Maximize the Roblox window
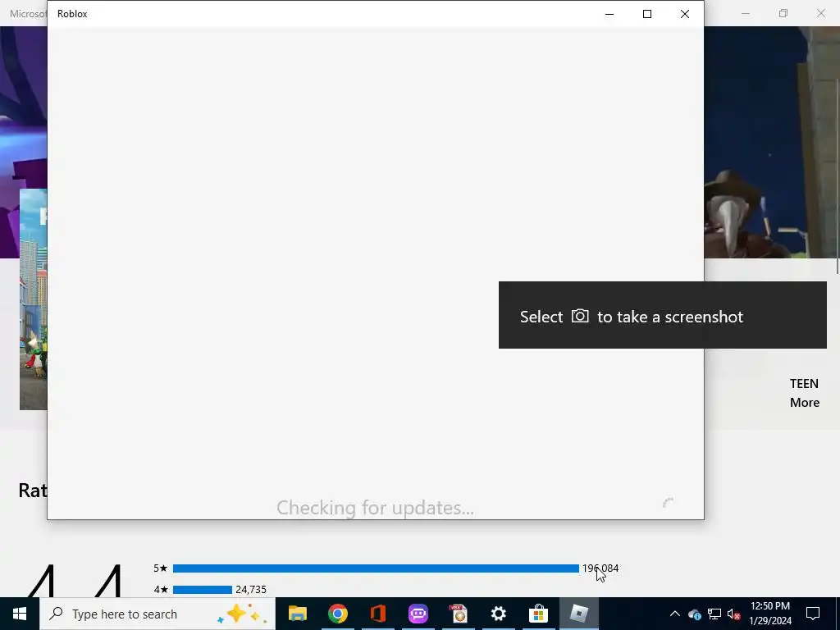This screenshot has width=840, height=630. [x=647, y=14]
